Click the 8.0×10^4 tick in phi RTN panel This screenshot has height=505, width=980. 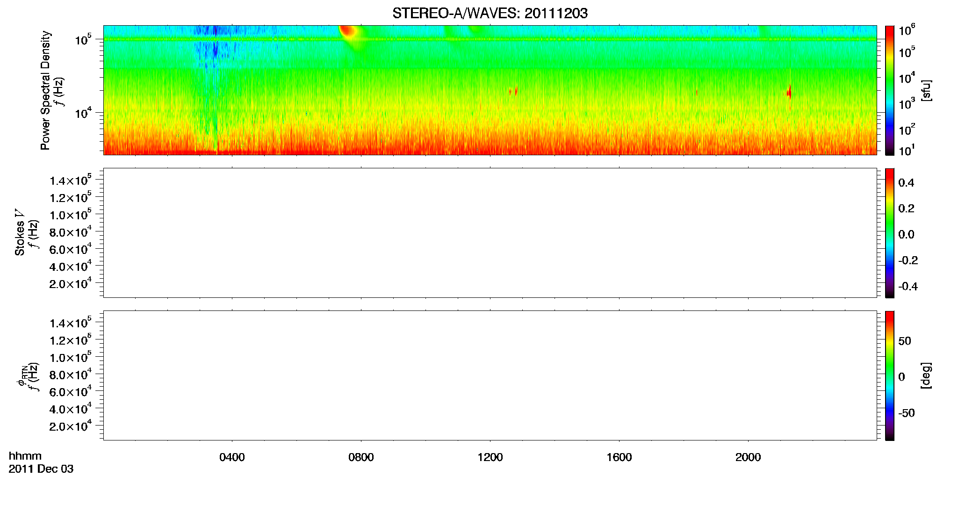coord(71,375)
